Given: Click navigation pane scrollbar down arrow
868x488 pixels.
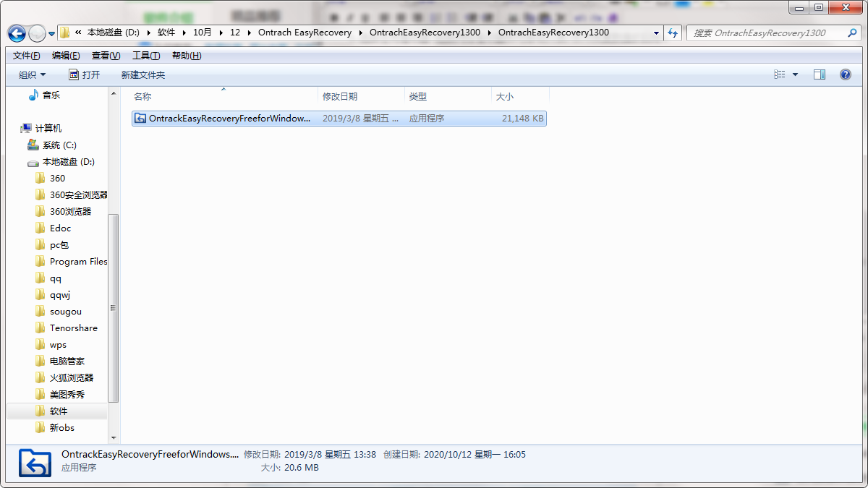Looking at the screenshot, I should coord(114,437).
